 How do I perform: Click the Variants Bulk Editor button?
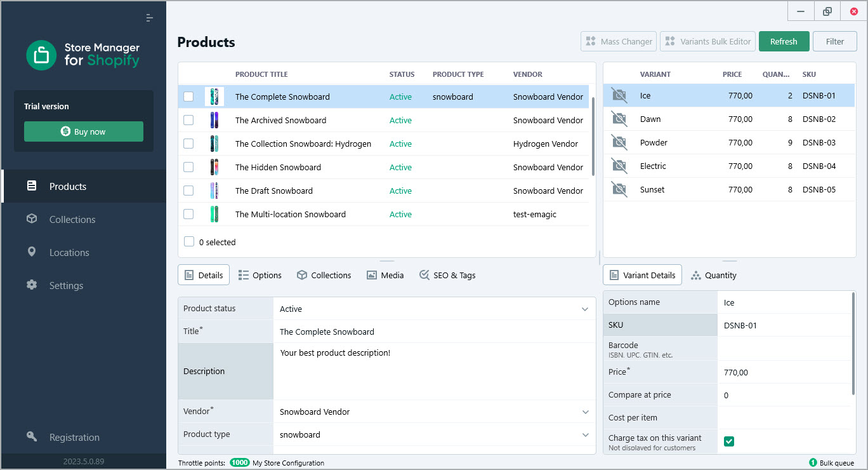pyautogui.click(x=708, y=41)
